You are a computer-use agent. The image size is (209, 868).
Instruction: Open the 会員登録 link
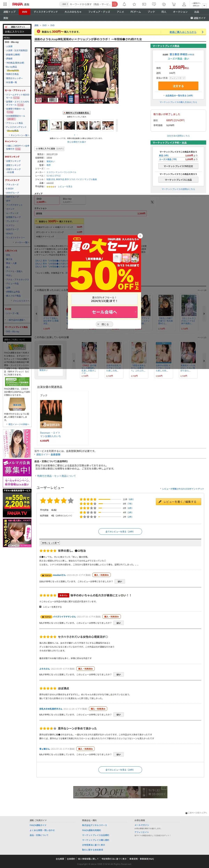(55, 455)
